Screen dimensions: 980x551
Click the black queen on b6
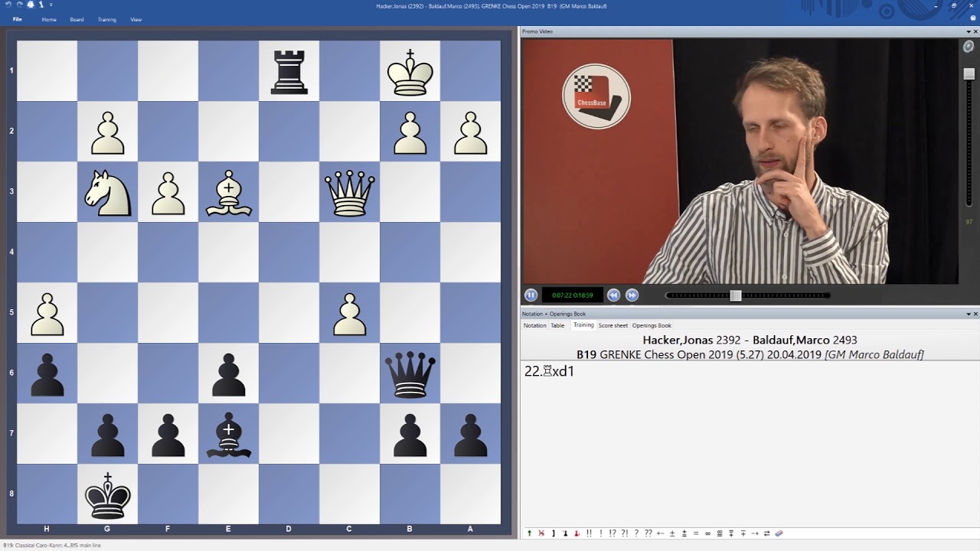(x=410, y=373)
